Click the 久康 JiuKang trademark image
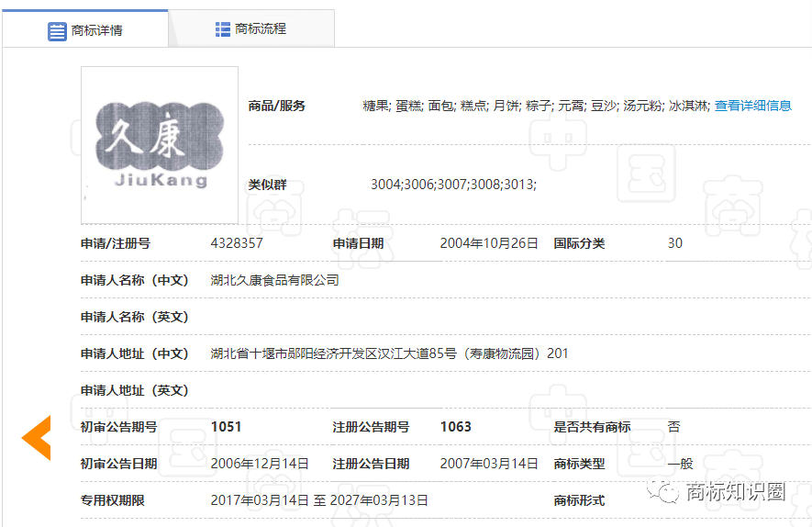Viewport: 812px width, 527px height. [x=160, y=145]
